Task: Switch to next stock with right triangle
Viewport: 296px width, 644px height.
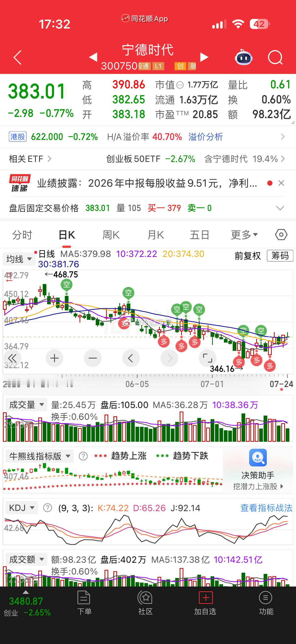Action: (204, 57)
